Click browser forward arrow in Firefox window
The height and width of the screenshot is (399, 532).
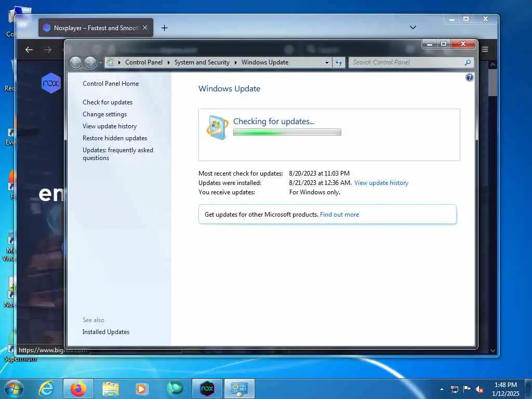[48, 50]
